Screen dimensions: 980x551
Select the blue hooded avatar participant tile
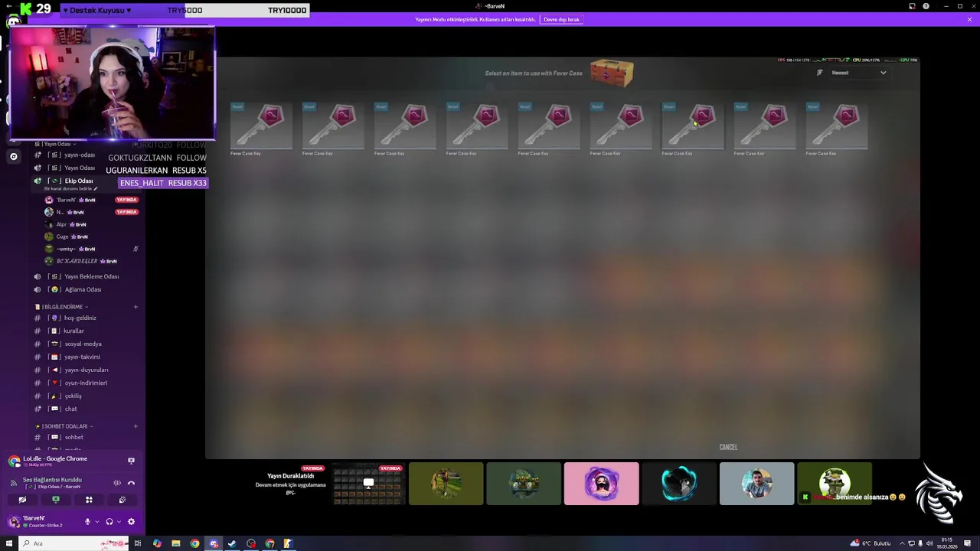coord(679,484)
